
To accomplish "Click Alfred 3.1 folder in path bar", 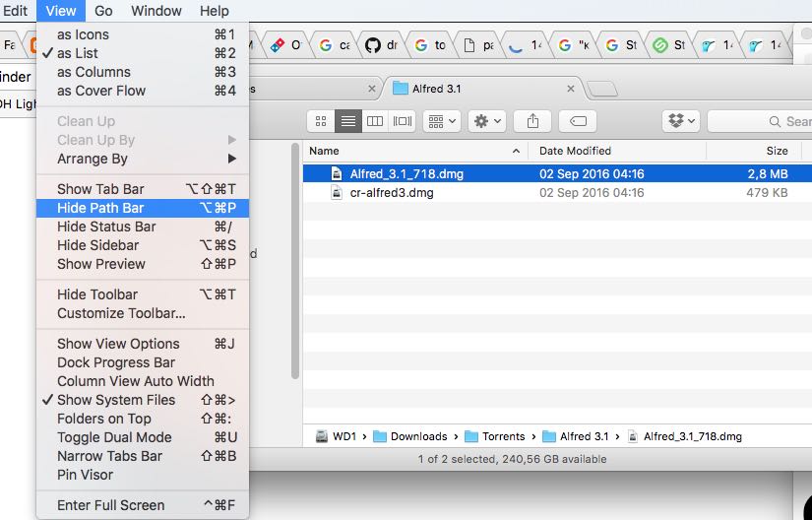I will pyautogui.click(x=575, y=436).
